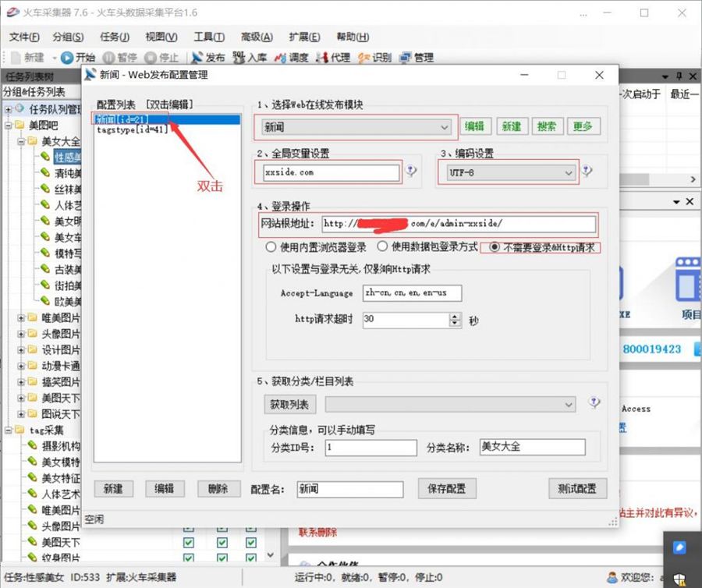Expand the 唯美图片 tree folder
Viewport: 702px width, 588px height.
point(21,317)
